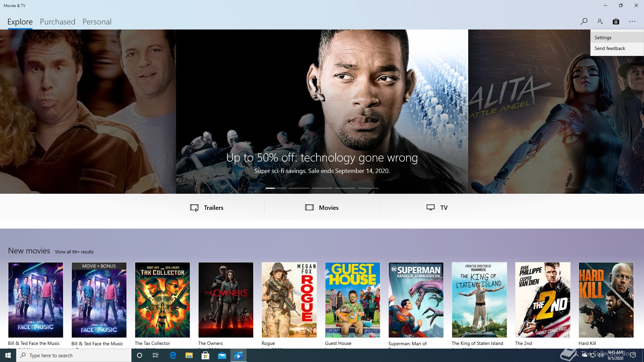The height and width of the screenshot is (362, 644).
Task: Open Cortana from the taskbar
Action: (x=140, y=355)
